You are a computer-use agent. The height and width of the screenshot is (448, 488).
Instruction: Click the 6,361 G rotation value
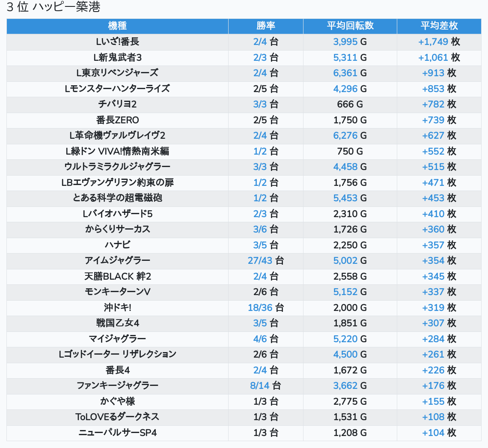pyautogui.click(x=345, y=73)
